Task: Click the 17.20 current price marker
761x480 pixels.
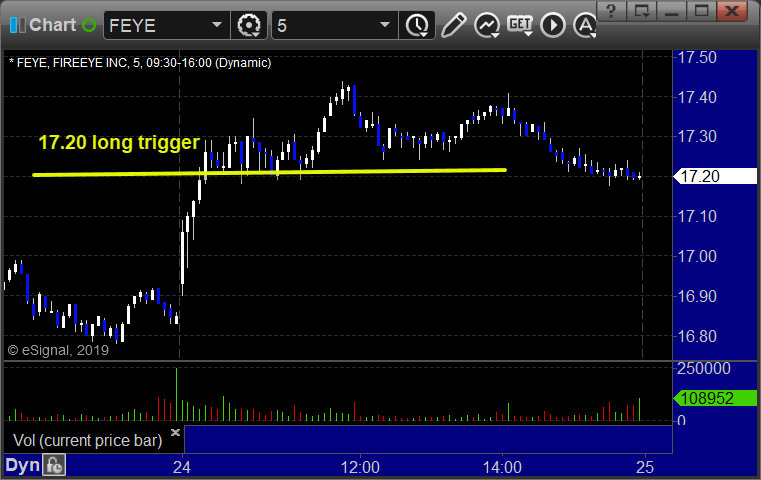Action: point(715,176)
